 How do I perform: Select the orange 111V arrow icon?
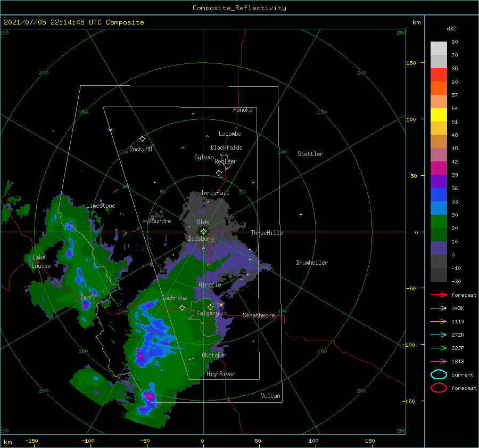[x=439, y=321]
